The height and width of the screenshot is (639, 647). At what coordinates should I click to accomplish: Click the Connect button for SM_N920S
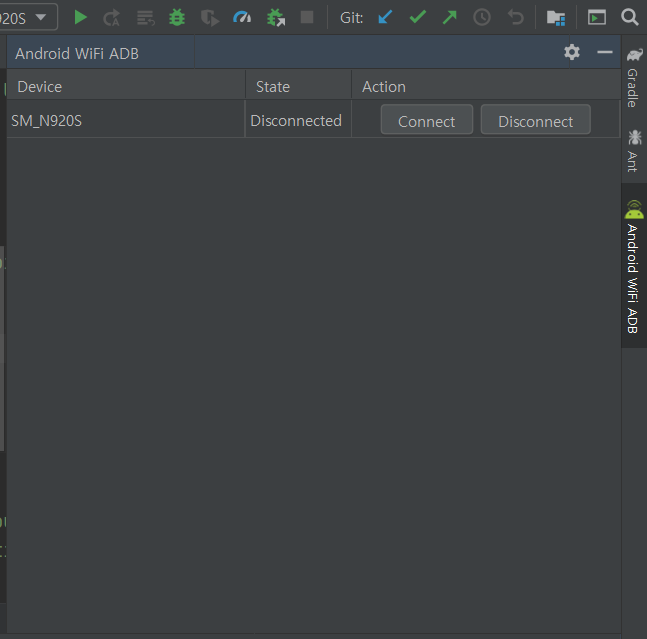point(427,120)
